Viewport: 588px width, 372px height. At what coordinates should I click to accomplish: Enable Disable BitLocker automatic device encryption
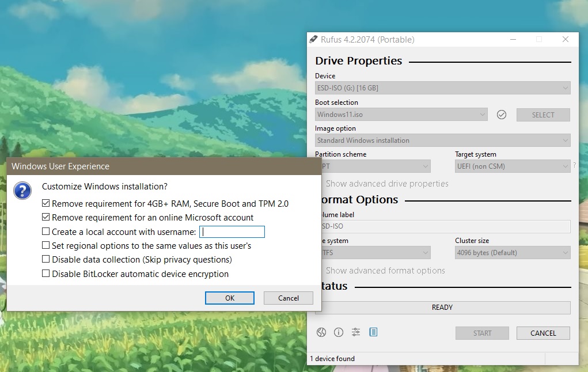tap(45, 274)
